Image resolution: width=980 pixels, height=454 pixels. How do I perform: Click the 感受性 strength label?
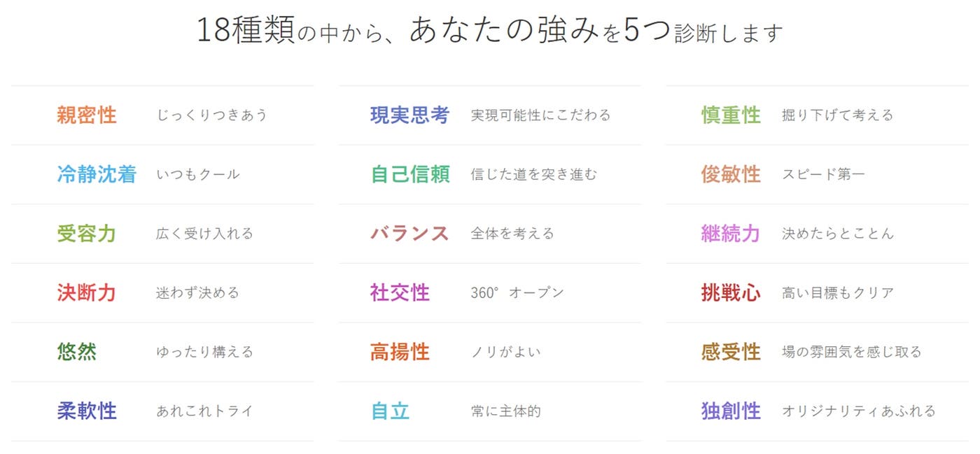(x=731, y=352)
